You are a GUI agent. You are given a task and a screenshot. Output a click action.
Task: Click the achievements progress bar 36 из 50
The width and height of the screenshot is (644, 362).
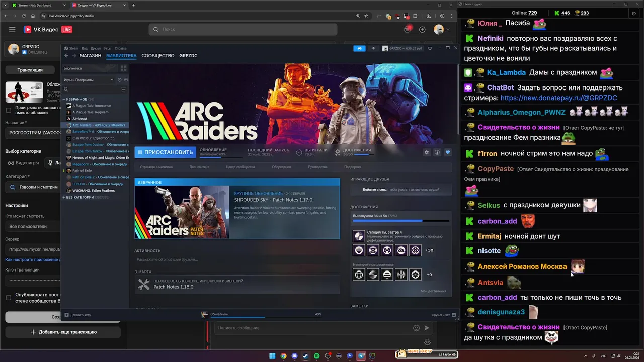click(x=400, y=221)
